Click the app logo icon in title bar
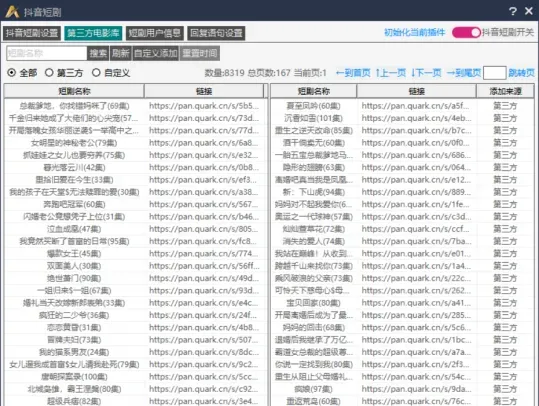This screenshot has height=406, width=539. pos(12,12)
